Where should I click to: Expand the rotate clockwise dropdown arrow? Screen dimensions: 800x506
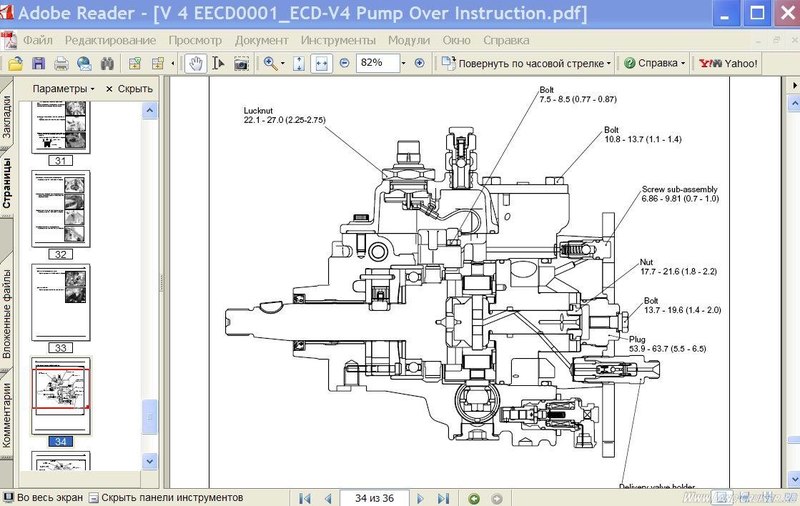609,64
